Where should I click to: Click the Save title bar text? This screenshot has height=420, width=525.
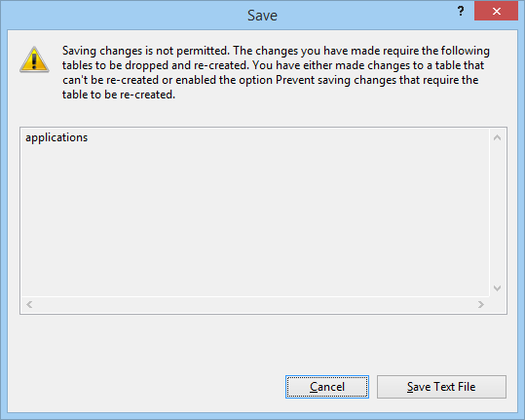(x=262, y=16)
